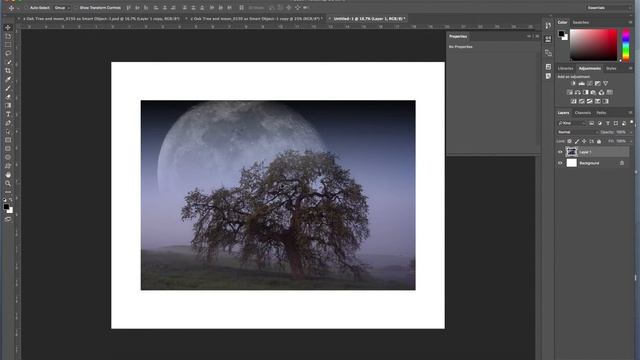The width and height of the screenshot is (640, 360).
Task: Click the hue slider in Color panel
Action: pos(626,45)
